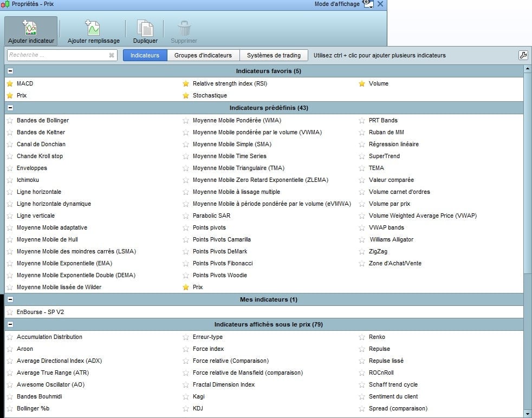Switch to Groupes d'indicateurs tab
This screenshot has height=418, width=532.
coord(203,55)
